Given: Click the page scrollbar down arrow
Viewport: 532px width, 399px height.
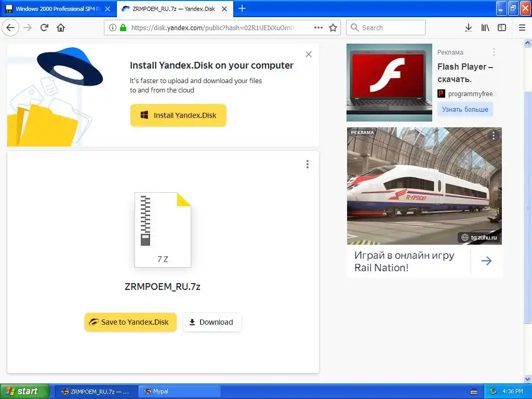Looking at the screenshot, I should pyautogui.click(x=527, y=379).
